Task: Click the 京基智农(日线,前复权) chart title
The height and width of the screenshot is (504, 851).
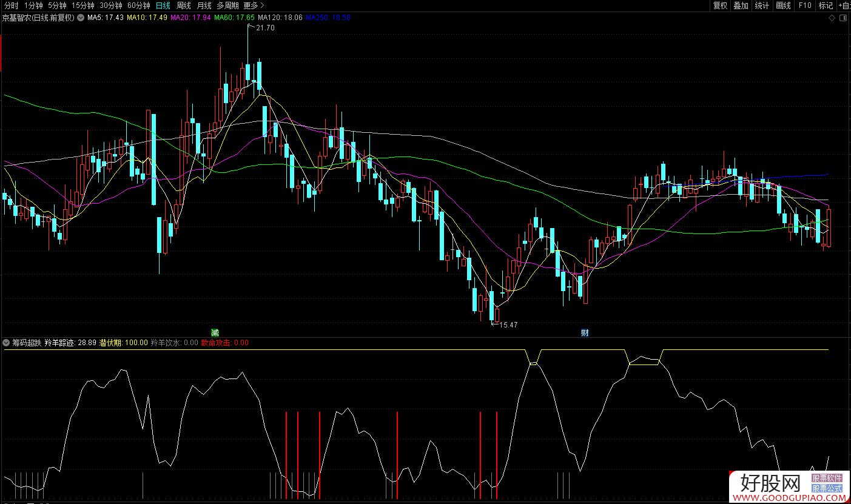Action: point(38,18)
